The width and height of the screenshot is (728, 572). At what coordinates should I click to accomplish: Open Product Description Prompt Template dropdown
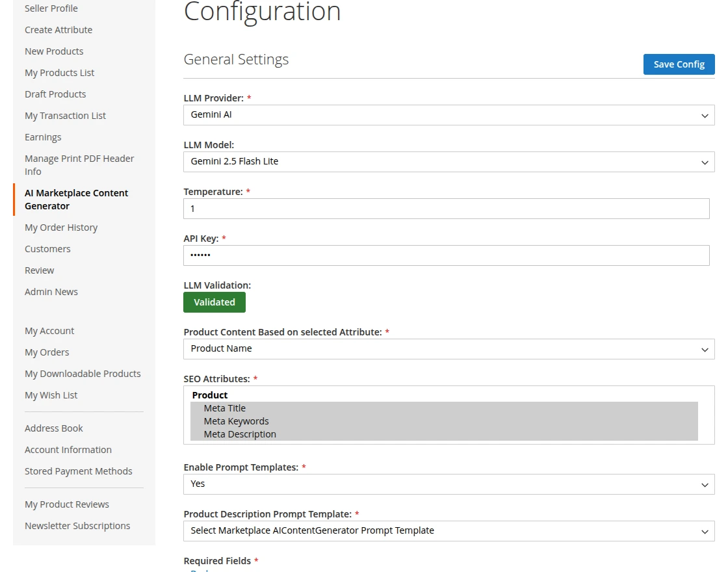(449, 531)
